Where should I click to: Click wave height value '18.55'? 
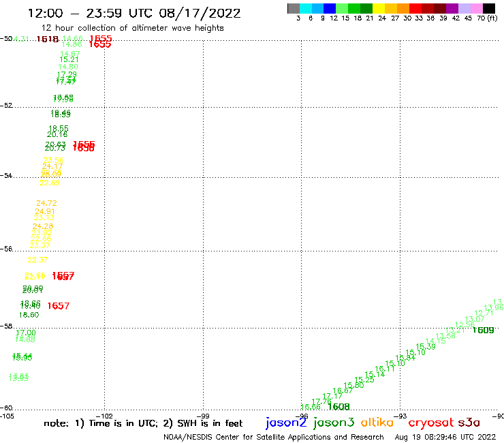point(59,128)
